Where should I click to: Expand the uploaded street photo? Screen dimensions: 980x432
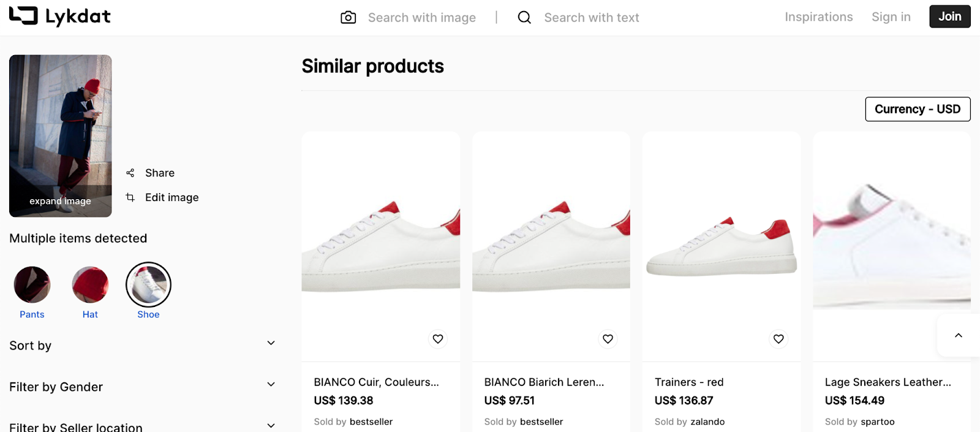coord(60,201)
